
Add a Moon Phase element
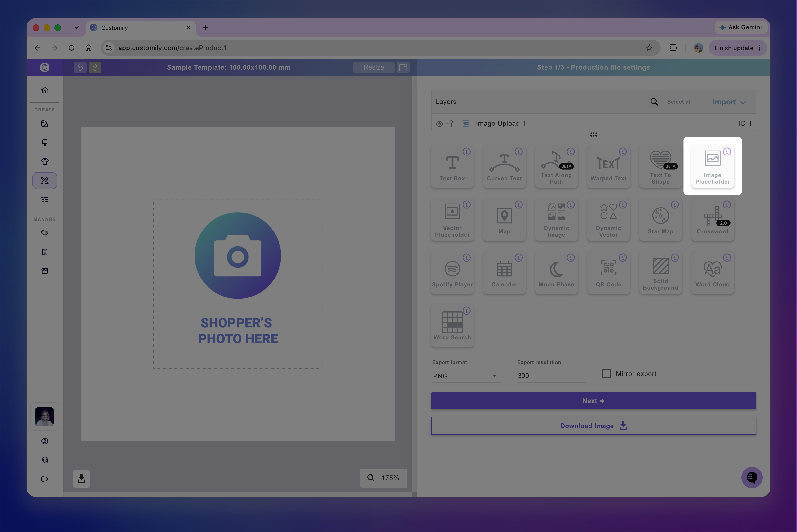point(556,272)
